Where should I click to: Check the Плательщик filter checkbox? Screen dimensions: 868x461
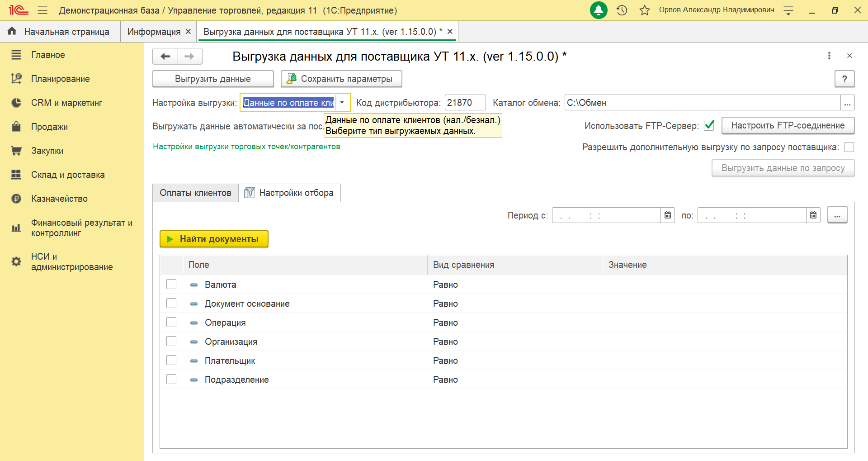click(171, 360)
